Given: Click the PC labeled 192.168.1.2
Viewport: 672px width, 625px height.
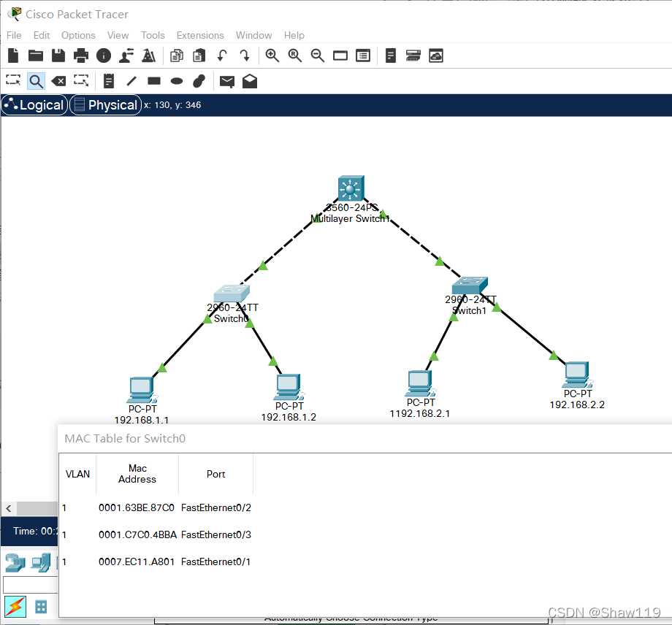Looking at the screenshot, I should point(289,387).
